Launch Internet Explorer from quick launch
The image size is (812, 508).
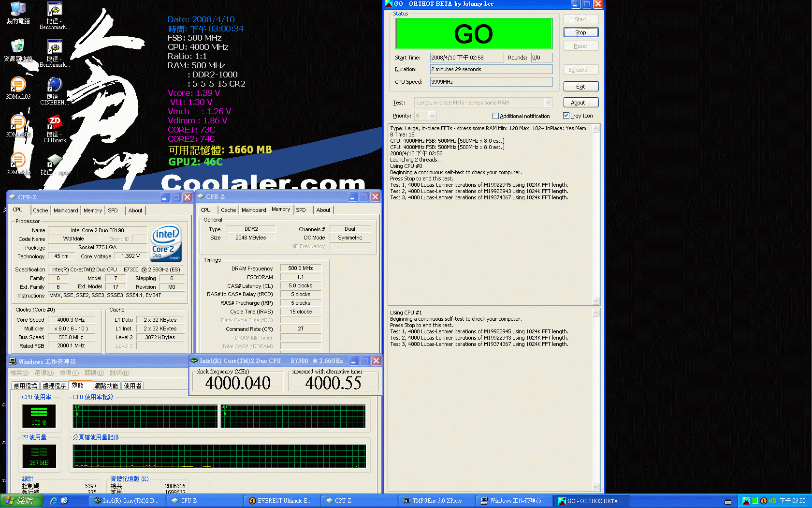(53, 501)
